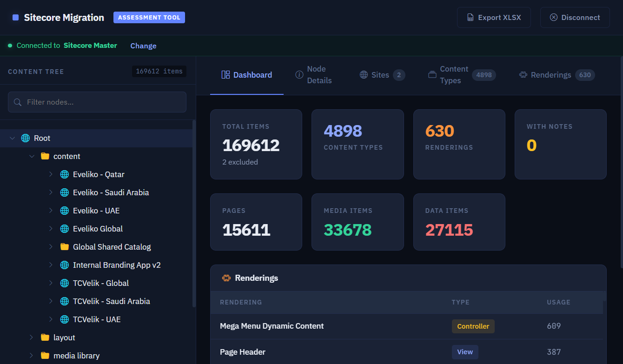Expand the Eveliko - Saudi Arabia node
The height and width of the screenshot is (364, 623).
coord(51,192)
